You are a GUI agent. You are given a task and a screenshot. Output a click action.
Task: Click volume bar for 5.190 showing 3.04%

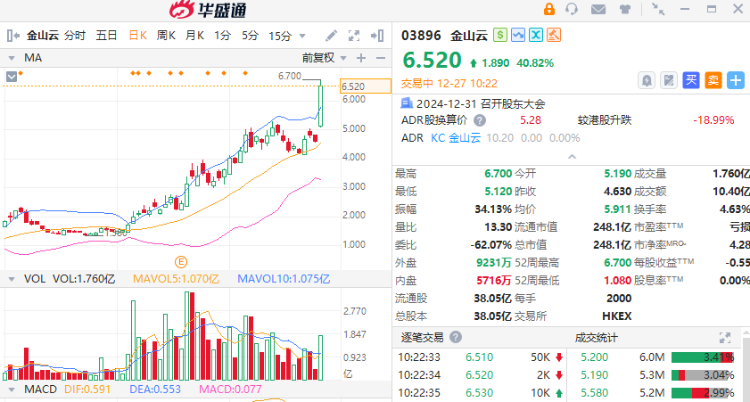click(x=703, y=375)
